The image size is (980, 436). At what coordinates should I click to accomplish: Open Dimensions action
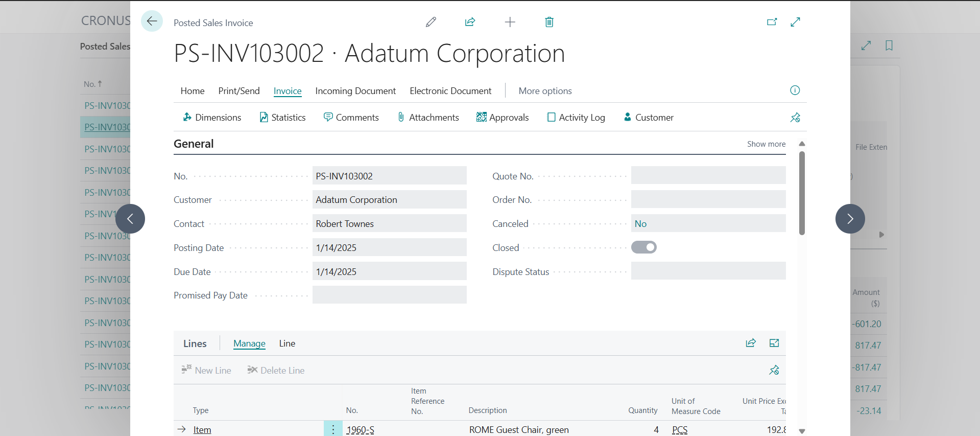[x=212, y=118]
